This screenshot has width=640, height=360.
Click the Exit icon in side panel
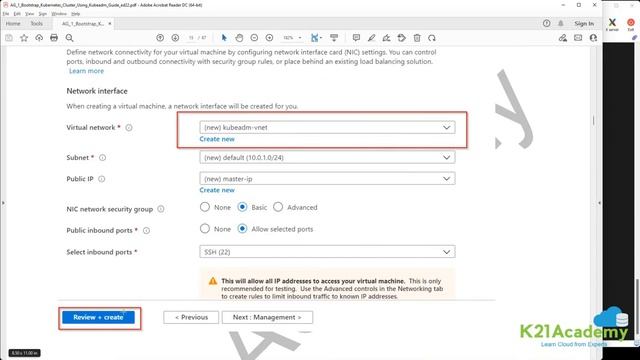(x=631, y=24)
